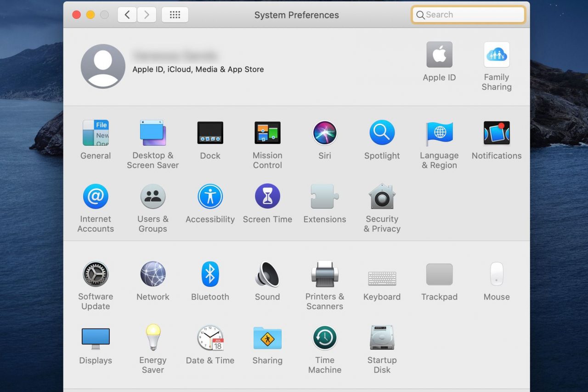
Task: Open Desktop & Screen Saver settings
Action: click(x=153, y=133)
